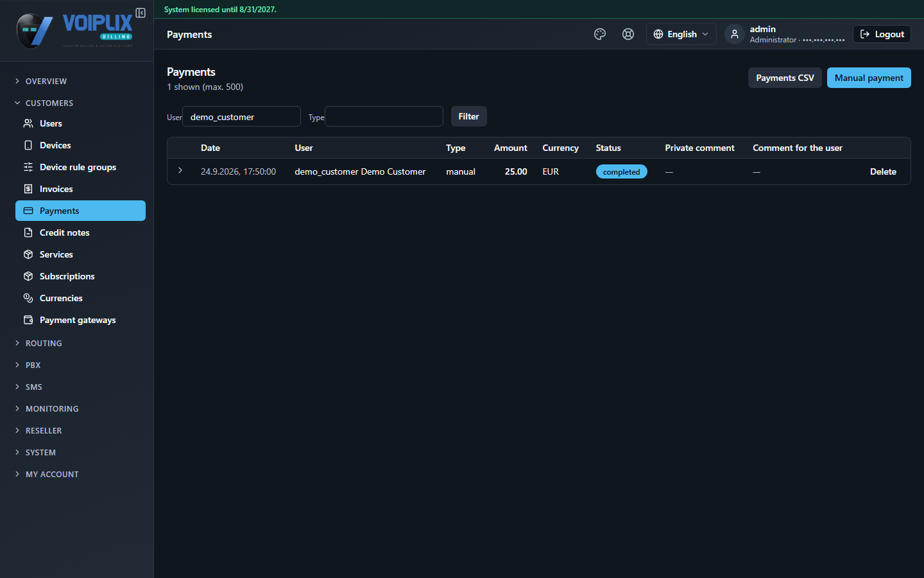Viewport: 924px width, 578px height.
Task: Click the EUR currency cell
Action: click(x=551, y=171)
